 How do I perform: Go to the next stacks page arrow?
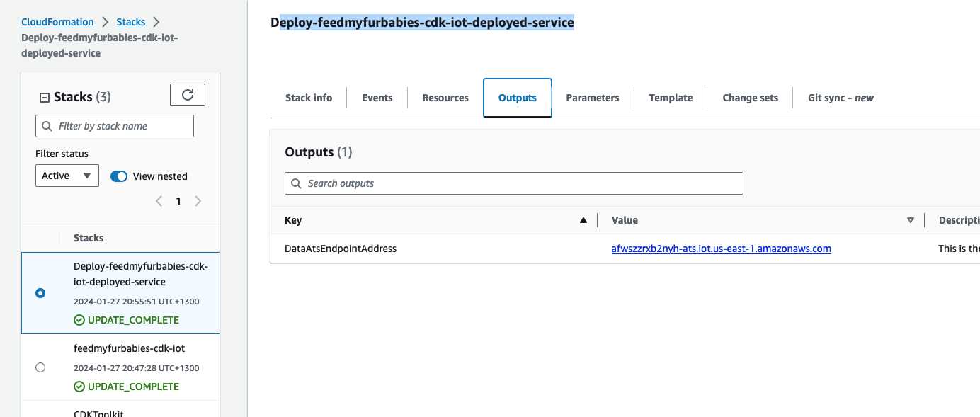tap(198, 201)
